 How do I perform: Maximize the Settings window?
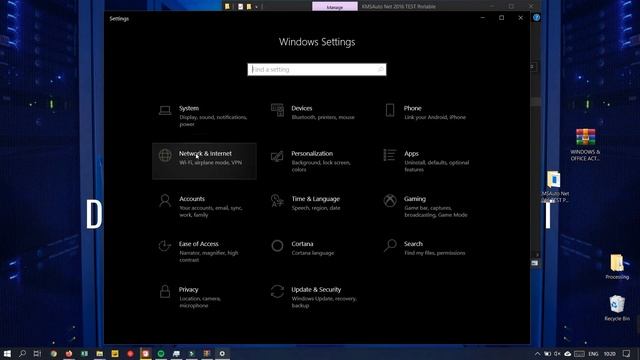501,18
